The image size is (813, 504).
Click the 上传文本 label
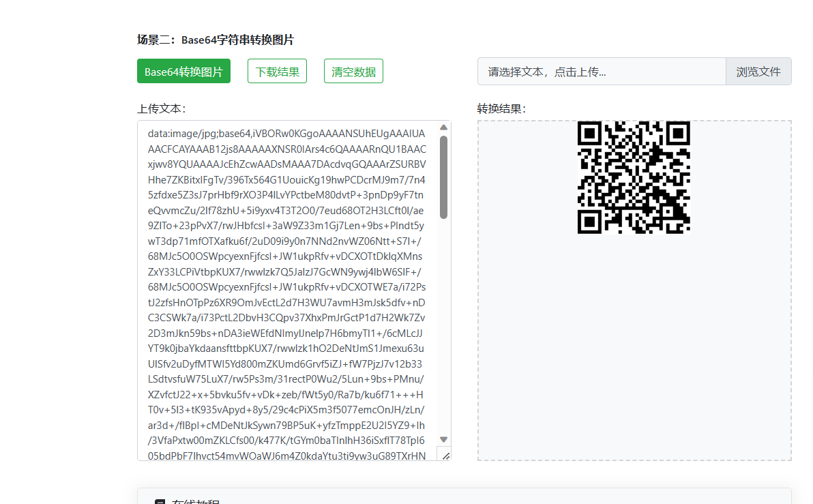pyautogui.click(x=161, y=109)
